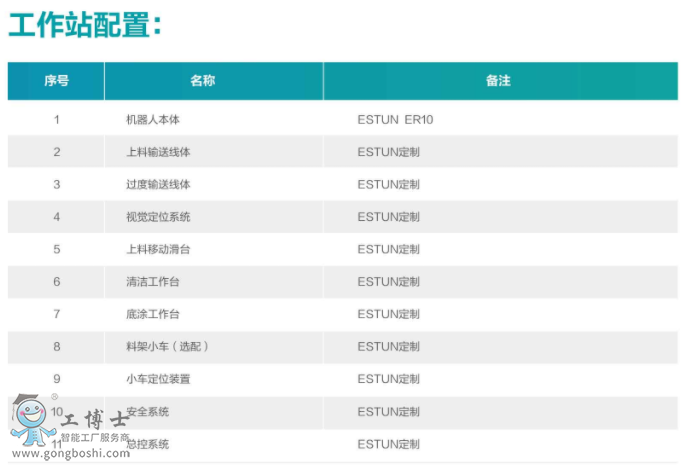Click row number 4 cell
The width and height of the screenshot is (687, 473).
pyautogui.click(x=57, y=217)
